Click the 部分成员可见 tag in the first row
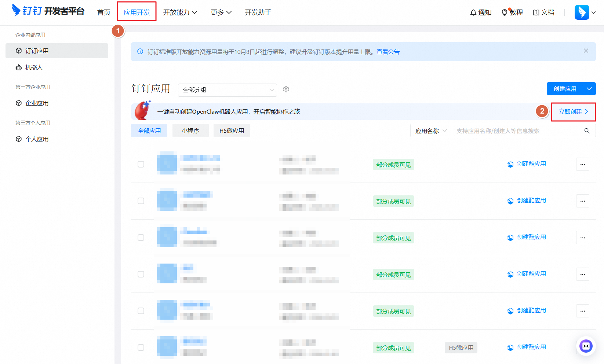Screen dimensions: 604x364 [x=393, y=165]
